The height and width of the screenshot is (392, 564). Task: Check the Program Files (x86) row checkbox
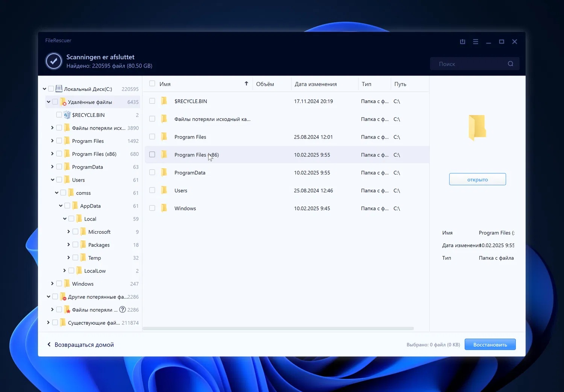(x=152, y=154)
